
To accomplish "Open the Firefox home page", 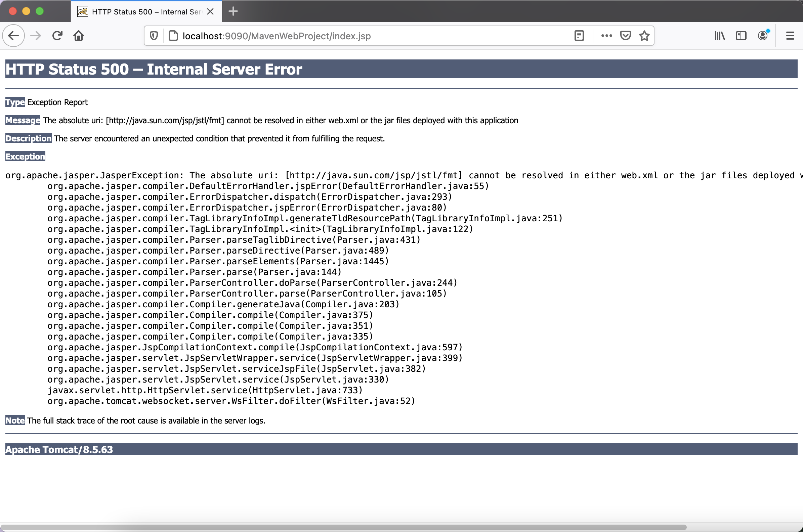I will 79,36.
